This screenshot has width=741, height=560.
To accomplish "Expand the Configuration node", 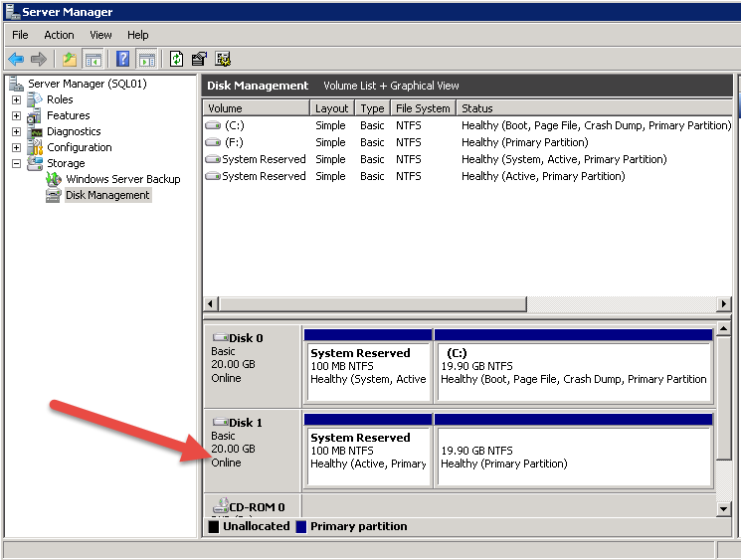I will [x=17, y=147].
